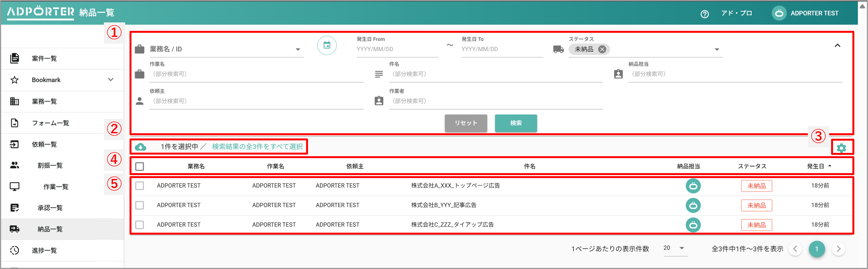The image size is (868, 269).
Task: Open 案件一覧 in the sidebar
Action: pos(44,59)
